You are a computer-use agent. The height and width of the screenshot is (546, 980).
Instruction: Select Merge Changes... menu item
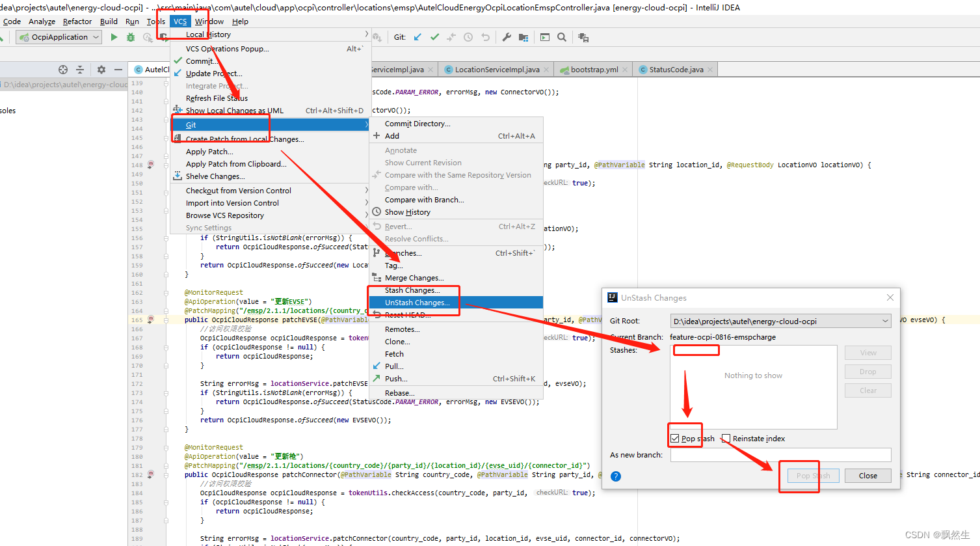coord(456,278)
